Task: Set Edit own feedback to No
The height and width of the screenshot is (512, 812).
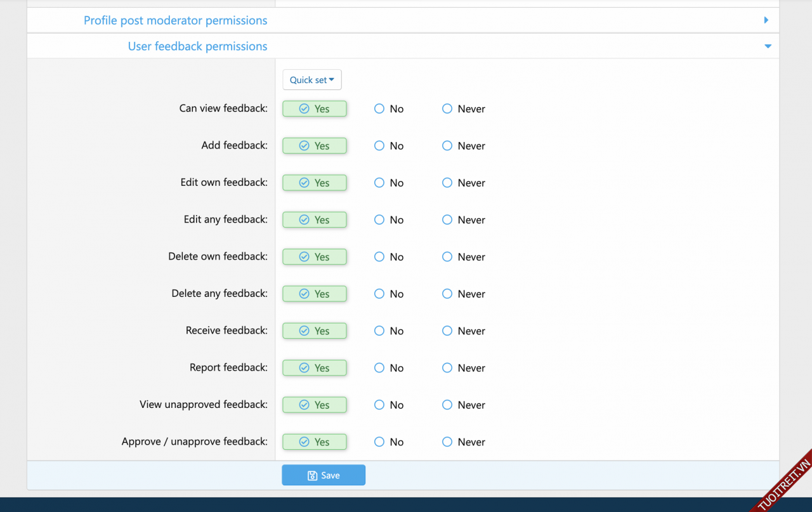Action: [379, 183]
